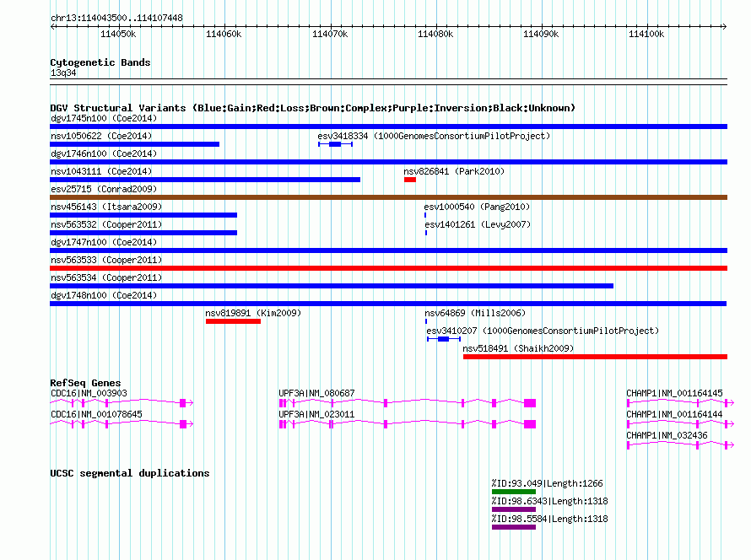751x560 pixels.
Task: Click the blue bar under dgv1746n100
Action: [x=388, y=162]
